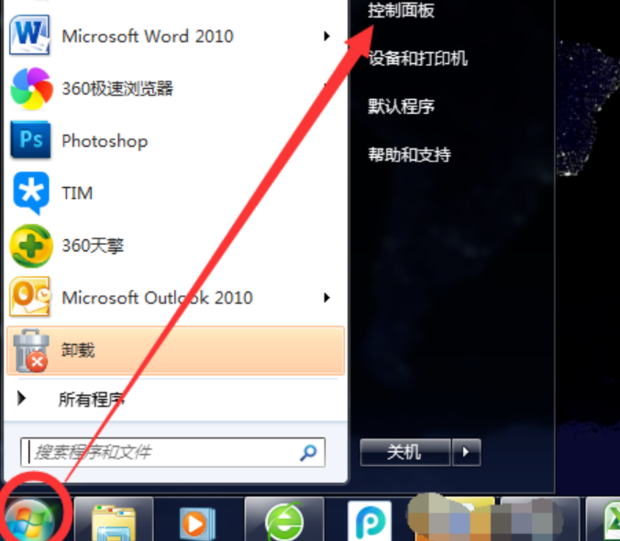Click the 所有程序 label

91,399
